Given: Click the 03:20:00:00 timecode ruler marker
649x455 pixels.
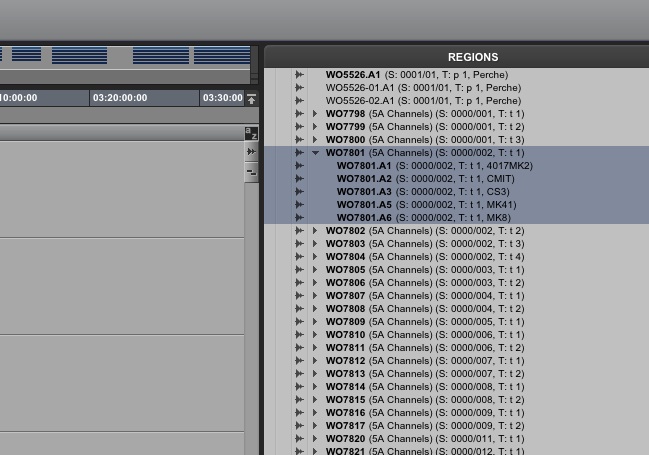Looking at the screenshot, I should (x=120, y=98).
